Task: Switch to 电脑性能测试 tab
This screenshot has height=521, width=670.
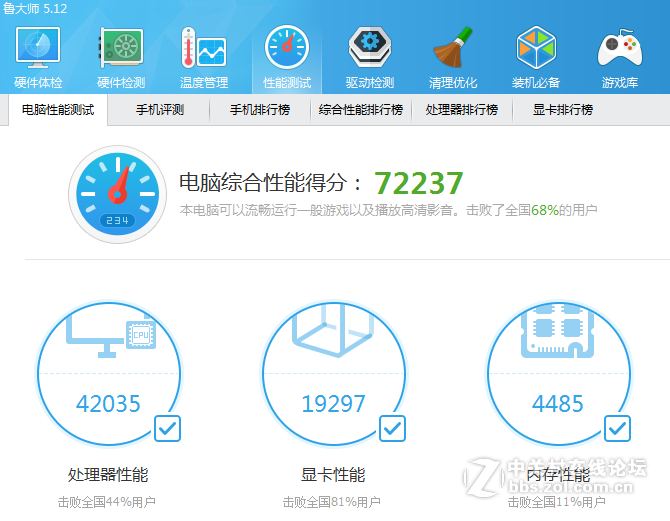Action: (58, 110)
